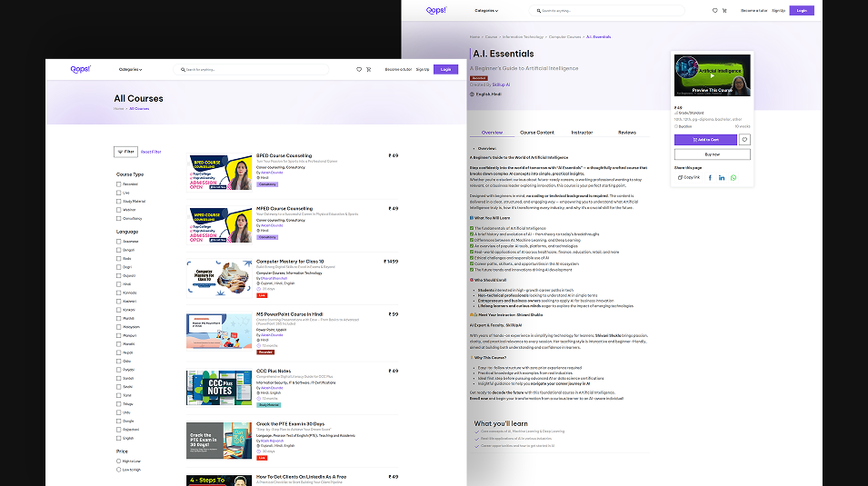The image size is (868, 486).
Task: Check the Live course type filter
Action: pyautogui.click(x=118, y=193)
